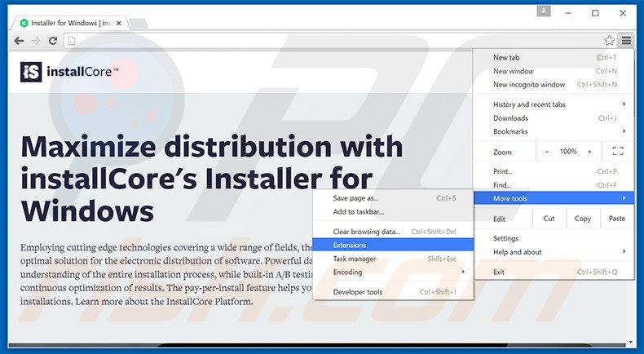Choose New window from the menu
644x354 pixels.
pos(554,71)
